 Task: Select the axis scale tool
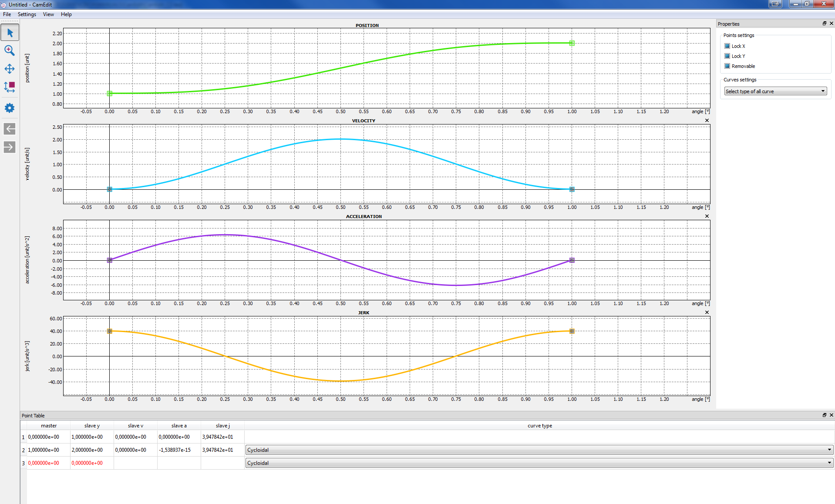click(10, 87)
